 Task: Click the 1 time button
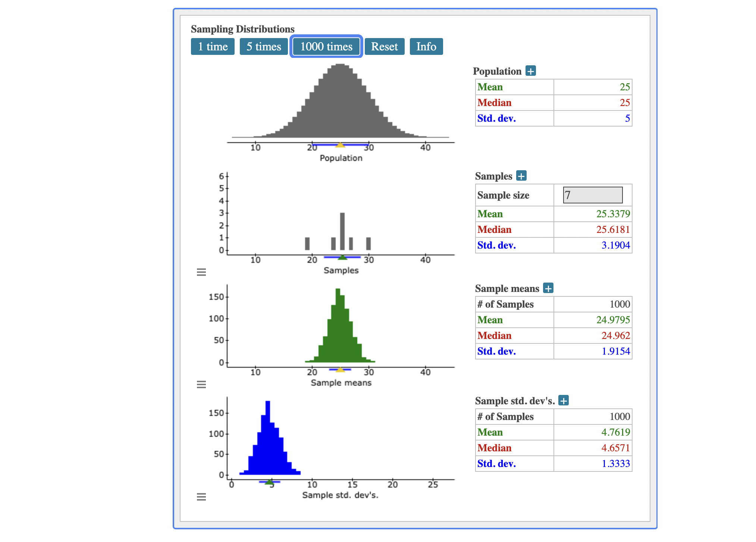(213, 47)
